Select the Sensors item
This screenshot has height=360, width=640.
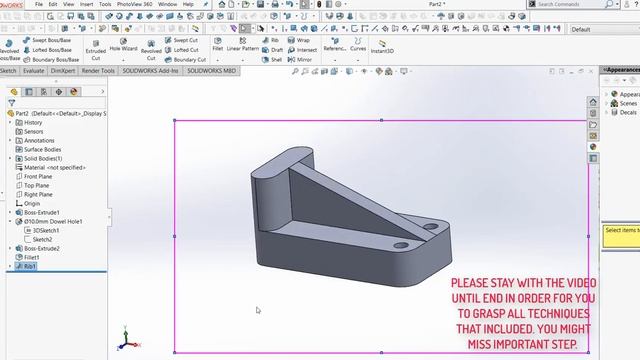coord(29,131)
